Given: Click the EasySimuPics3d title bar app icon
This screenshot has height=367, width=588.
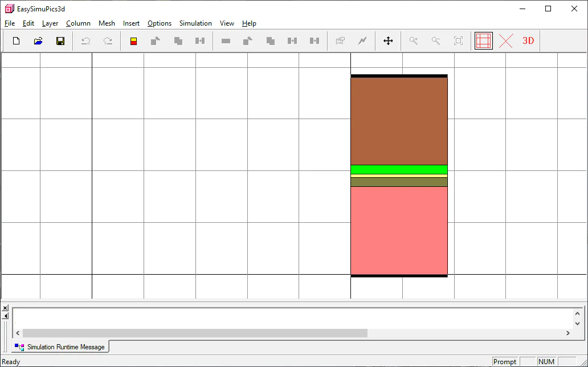Looking at the screenshot, I should click(9, 9).
